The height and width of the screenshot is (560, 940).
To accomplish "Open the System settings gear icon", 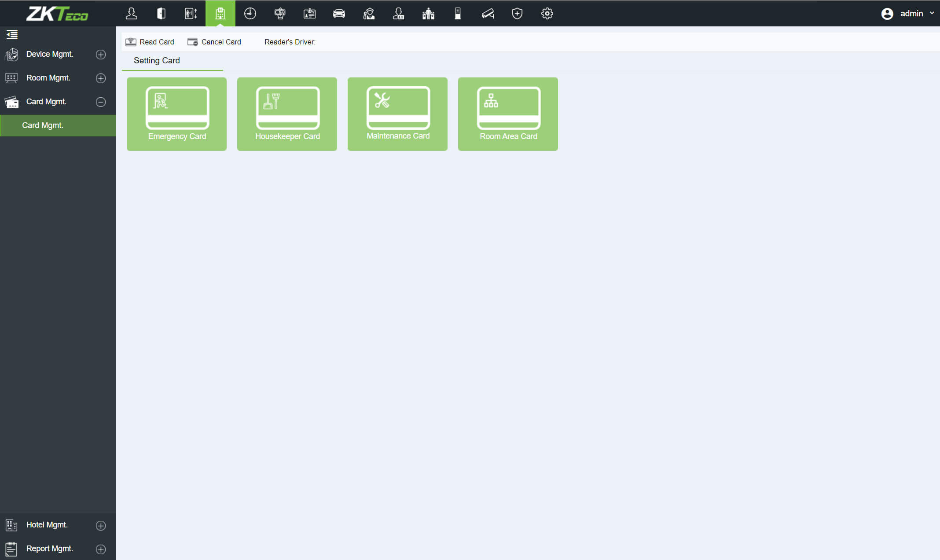I will tap(547, 13).
